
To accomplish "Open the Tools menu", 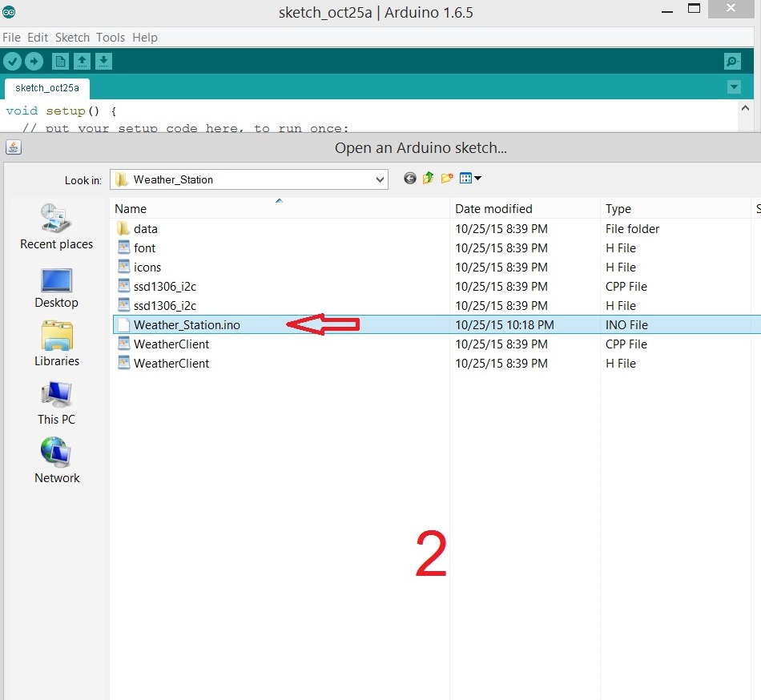I will pyautogui.click(x=111, y=38).
